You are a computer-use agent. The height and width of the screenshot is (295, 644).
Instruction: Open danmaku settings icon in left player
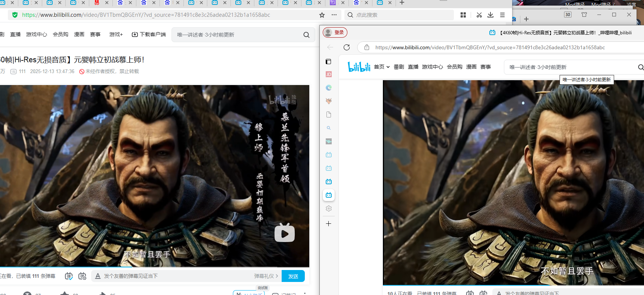pyautogui.click(x=82, y=276)
